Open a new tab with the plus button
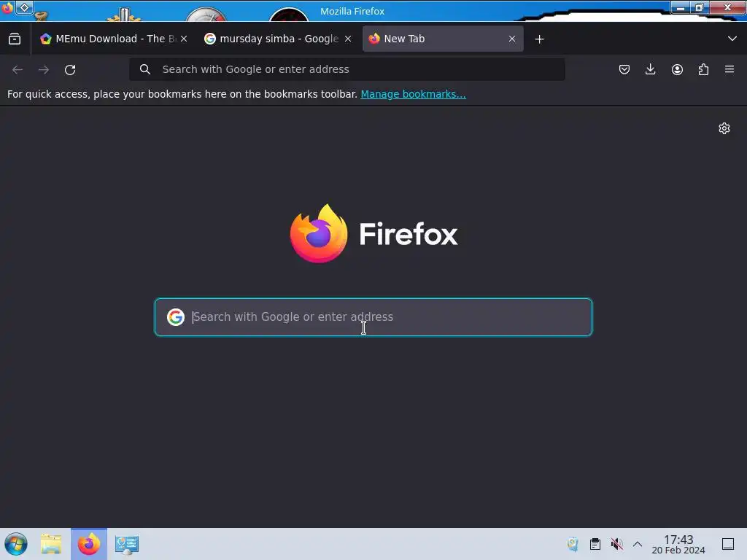747x560 pixels. 539,39
